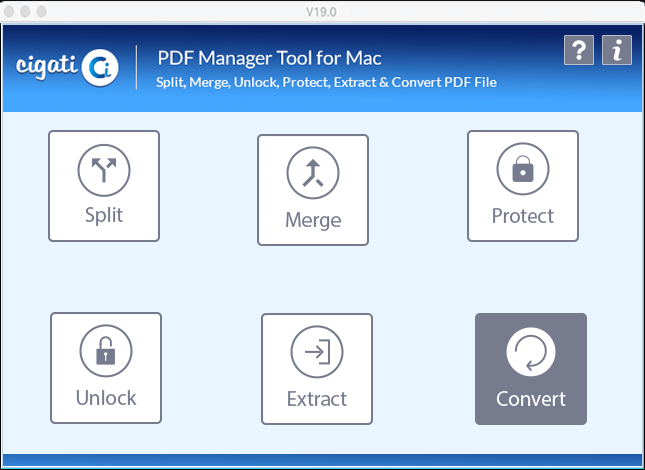Choose the "Unlock" text label

click(106, 398)
